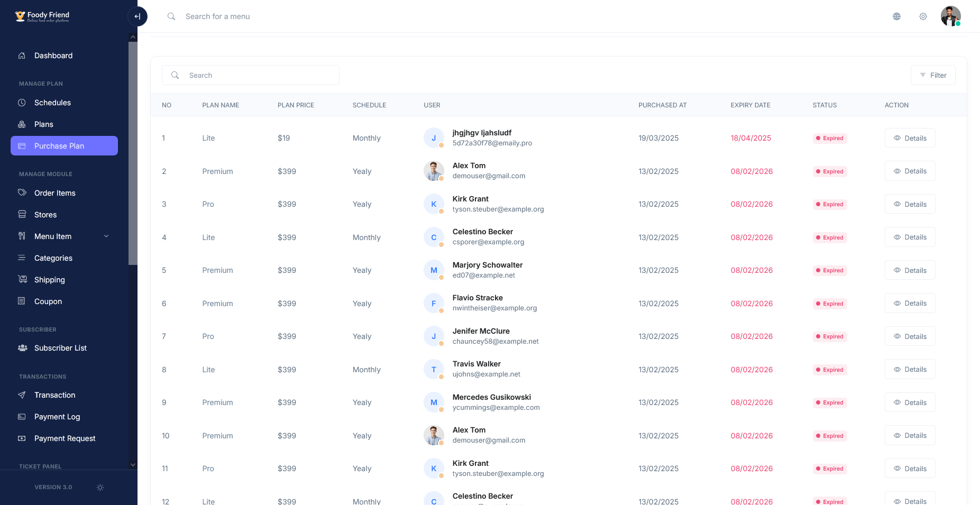Screen dimensions: 980x505
Task: View Details for jhgjhgv ljahsludf row
Action: [910, 138]
